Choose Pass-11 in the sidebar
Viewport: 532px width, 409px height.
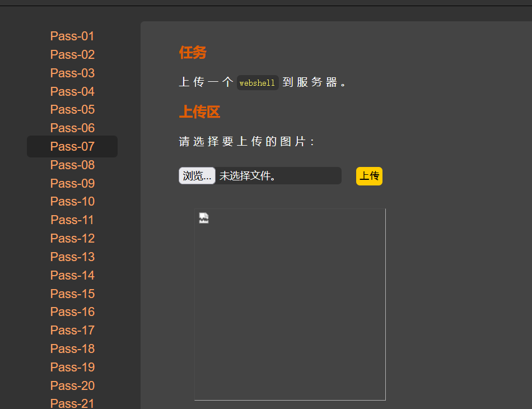tap(72, 220)
